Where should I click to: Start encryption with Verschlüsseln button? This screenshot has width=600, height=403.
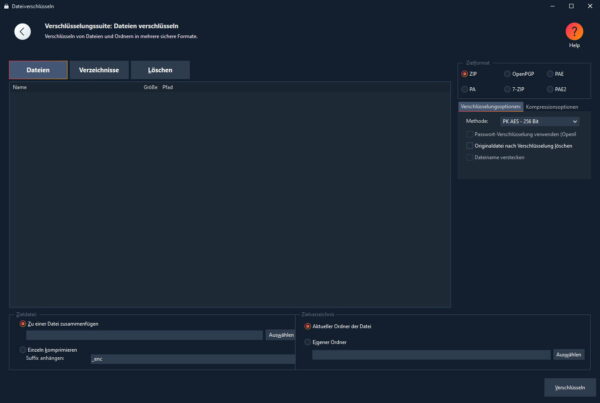(x=570, y=387)
